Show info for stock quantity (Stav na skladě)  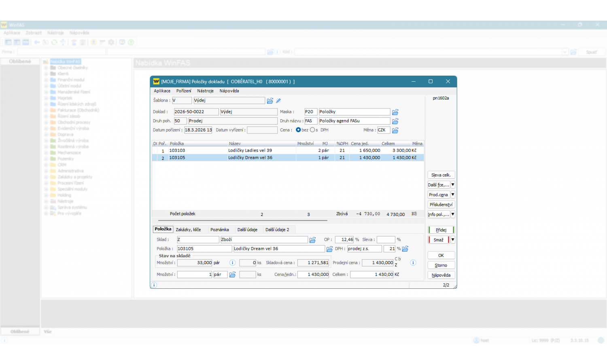[232, 263]
